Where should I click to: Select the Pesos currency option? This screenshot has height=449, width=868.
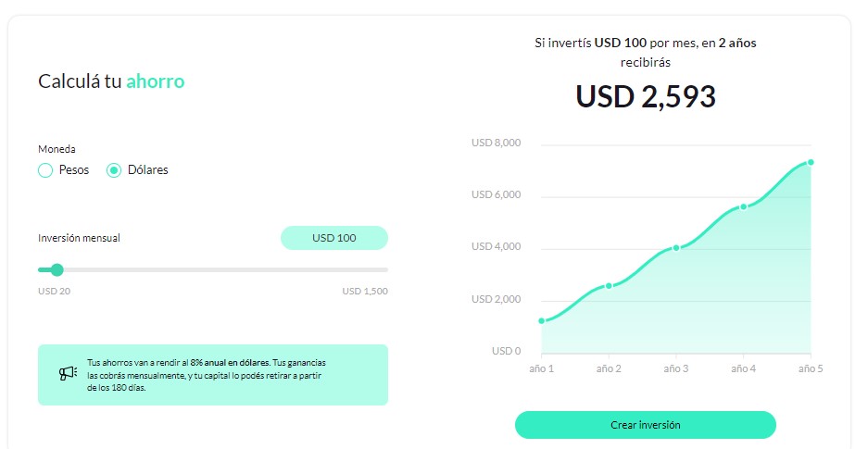[45, 170]
